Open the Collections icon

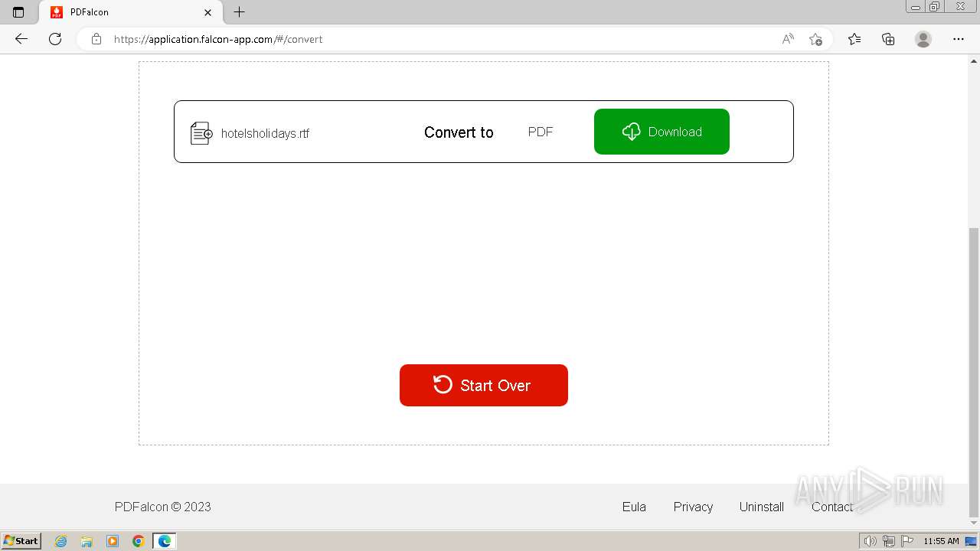pyautogui.click(x=888, y=39)
